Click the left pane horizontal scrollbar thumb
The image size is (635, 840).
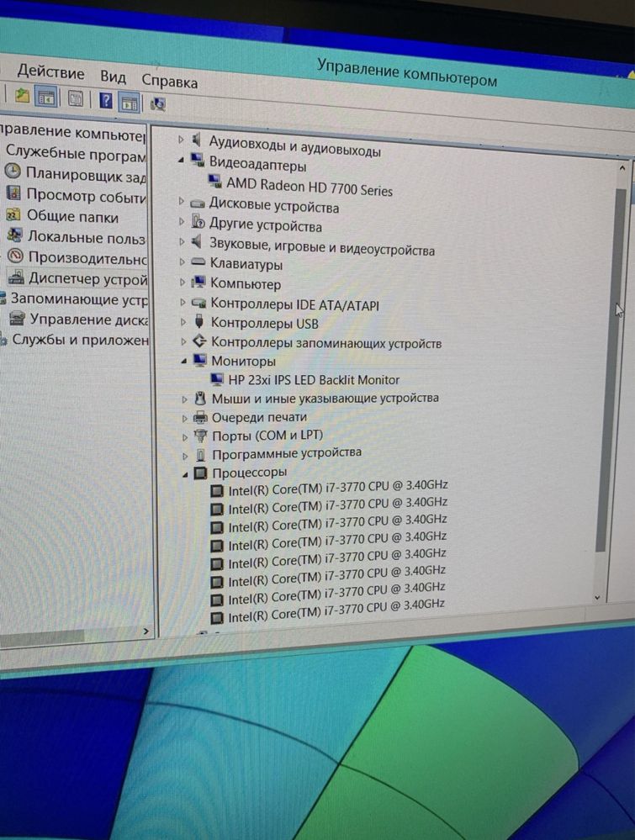point(42,636)
